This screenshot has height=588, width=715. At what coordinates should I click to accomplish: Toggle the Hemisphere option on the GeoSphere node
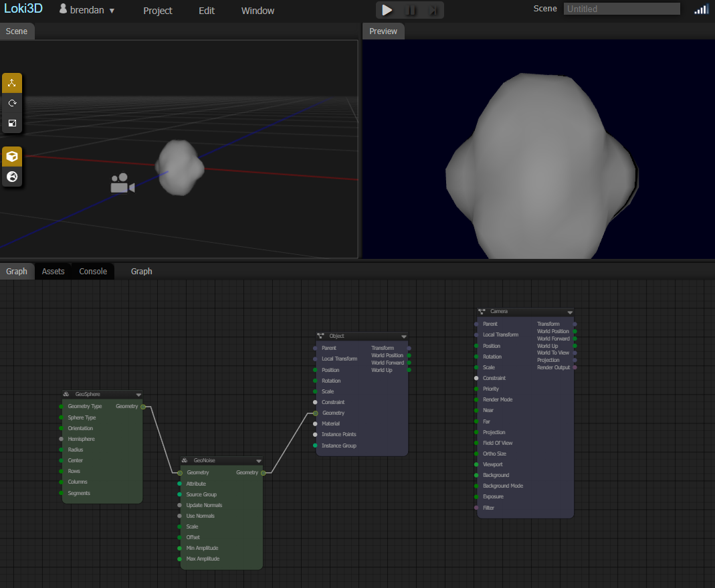coord(60,439)
